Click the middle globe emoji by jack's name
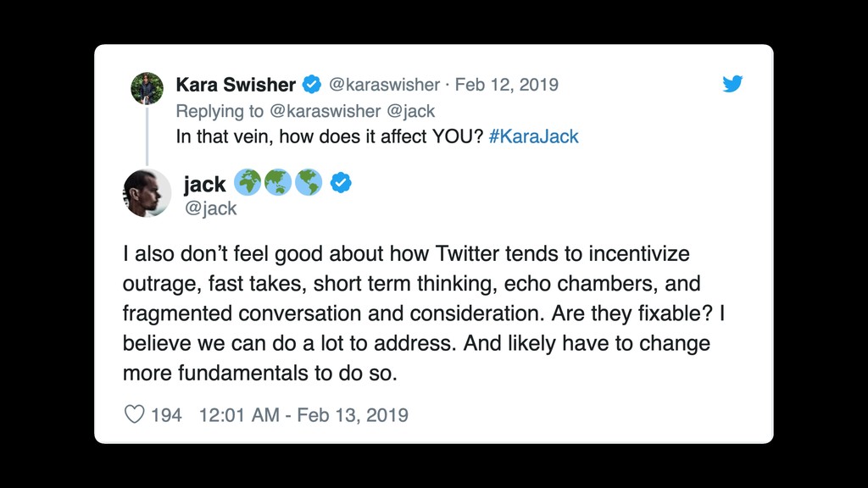 (278, 183)
